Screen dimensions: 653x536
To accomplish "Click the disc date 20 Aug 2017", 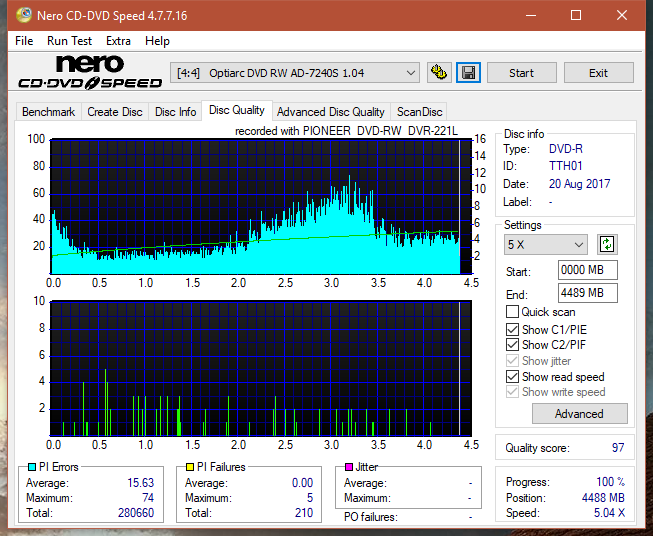I will [579, 184].
